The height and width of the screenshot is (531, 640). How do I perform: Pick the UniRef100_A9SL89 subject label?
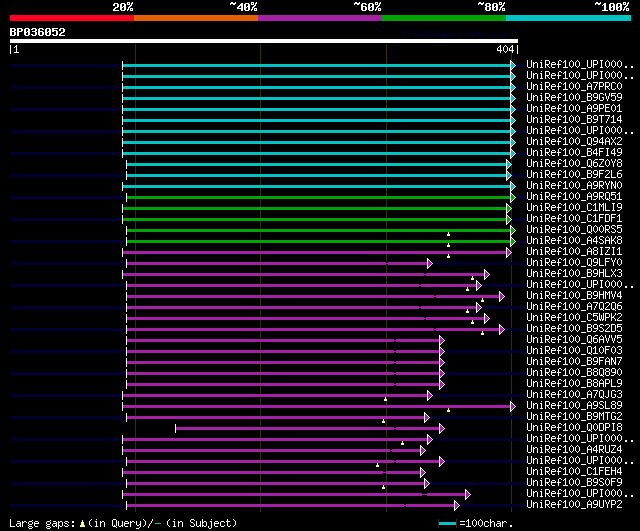click(574, 406)
